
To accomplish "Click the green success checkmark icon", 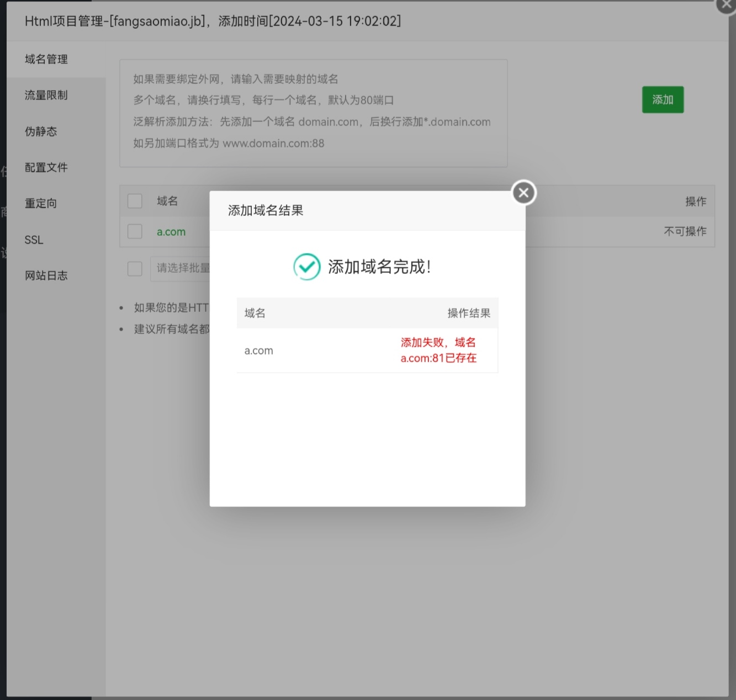I will click(306, 267).
